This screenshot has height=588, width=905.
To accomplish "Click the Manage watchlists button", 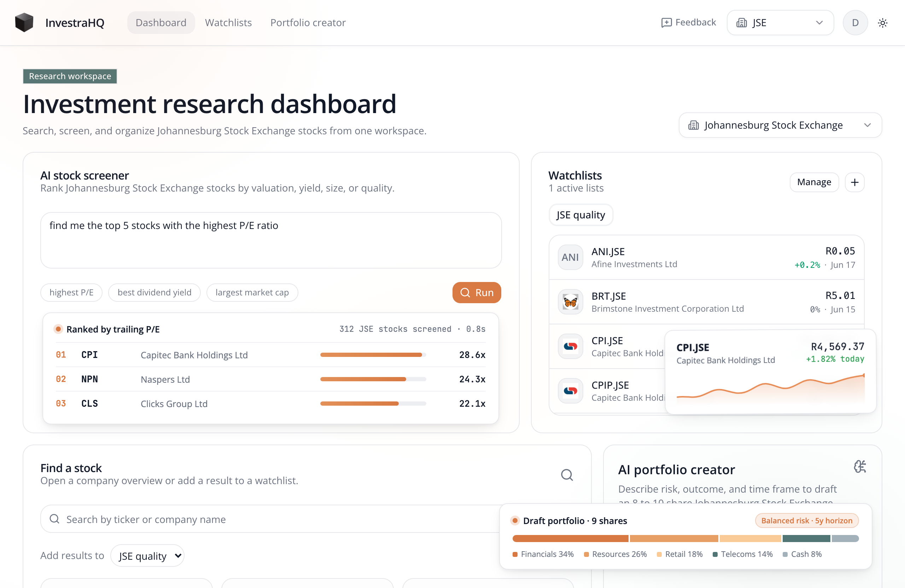I will 814,182.
